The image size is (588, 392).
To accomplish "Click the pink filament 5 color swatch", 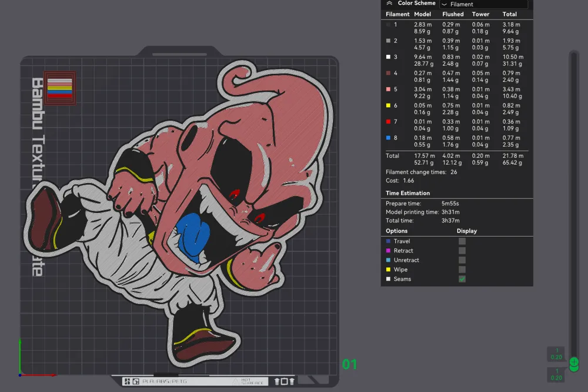I will 388,89.
